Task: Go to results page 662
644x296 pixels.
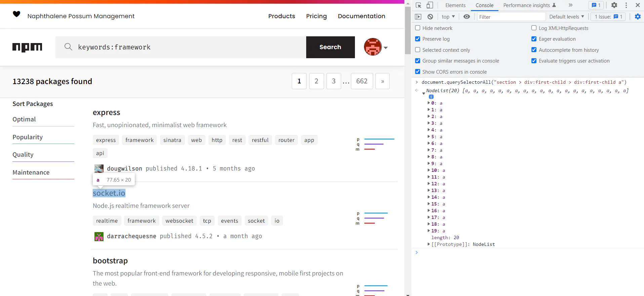Action: 362,81
